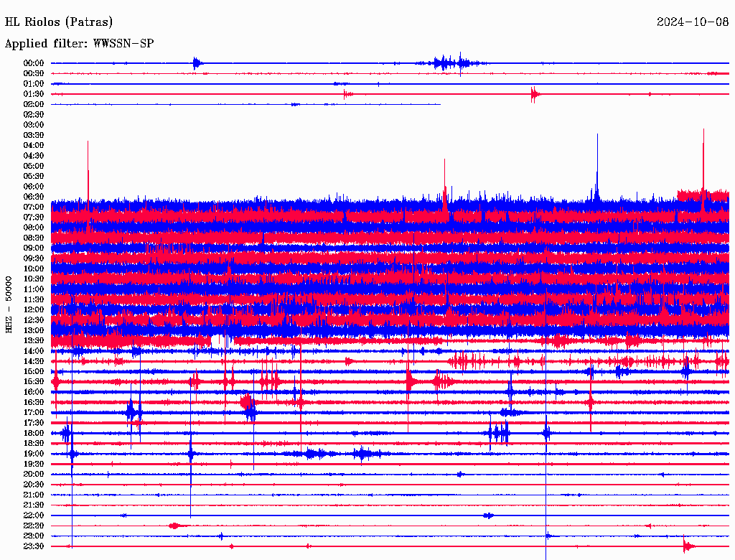Click the red event on the 22:30 trace
Image resolution: width=735 pixels, height=560 pixels.
coord(174,526)
